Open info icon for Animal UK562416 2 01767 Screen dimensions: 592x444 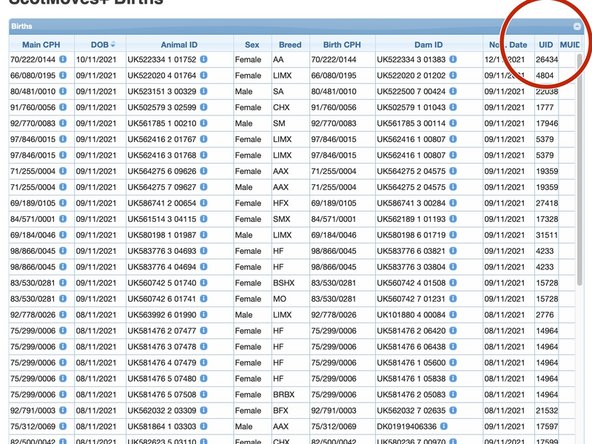(204, 139)
